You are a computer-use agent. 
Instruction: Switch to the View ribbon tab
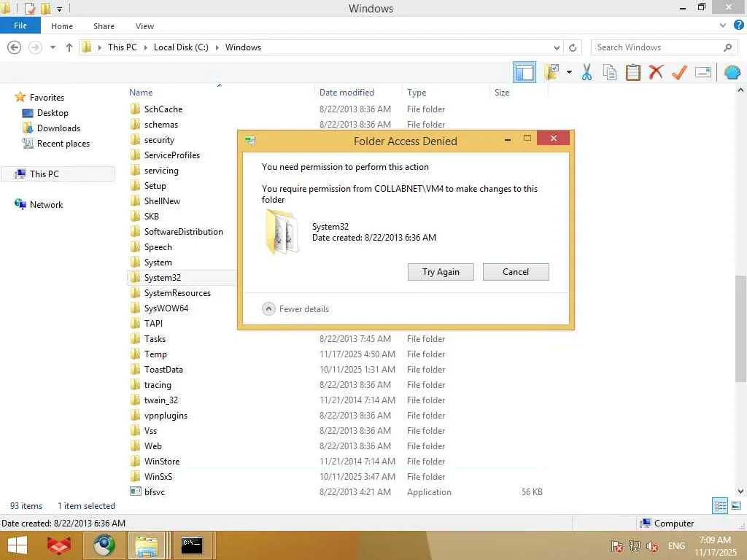click(x=144, y=26)
